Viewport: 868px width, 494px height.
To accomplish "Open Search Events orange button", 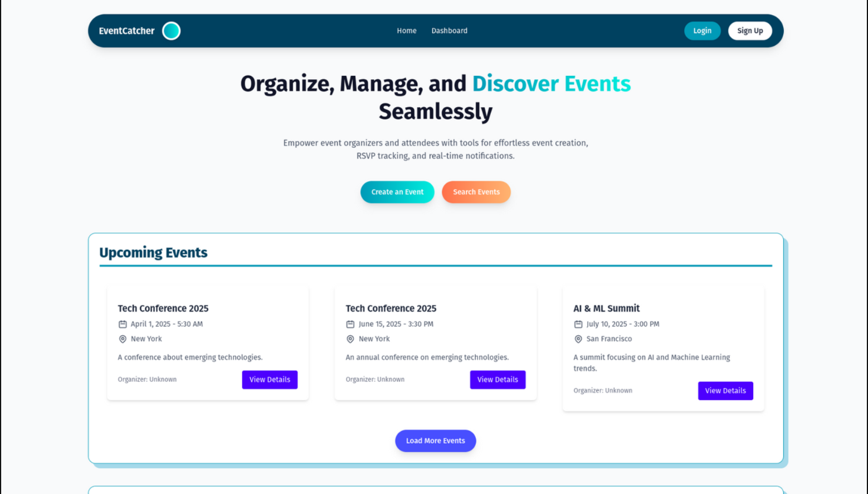I will tap(476, 192).
